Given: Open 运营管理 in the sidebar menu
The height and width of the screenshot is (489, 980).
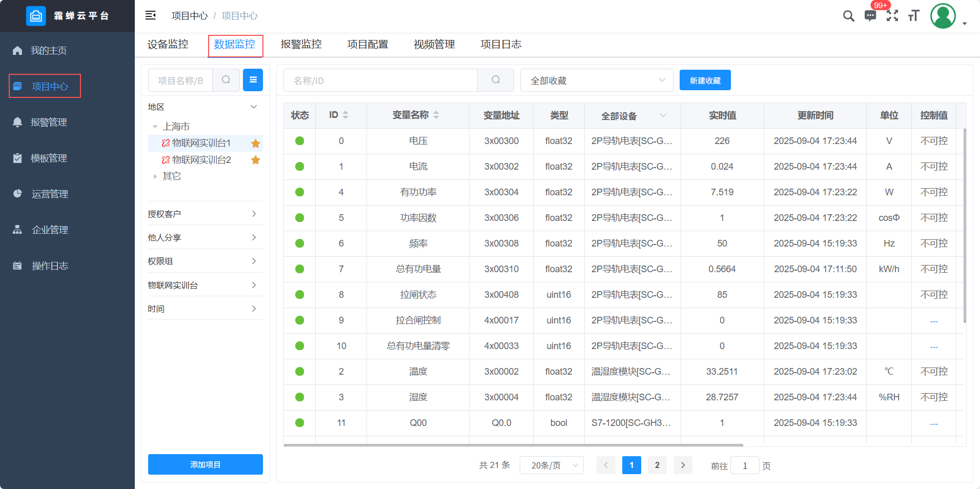Looking at the screenshot, I should click(50, 194).
